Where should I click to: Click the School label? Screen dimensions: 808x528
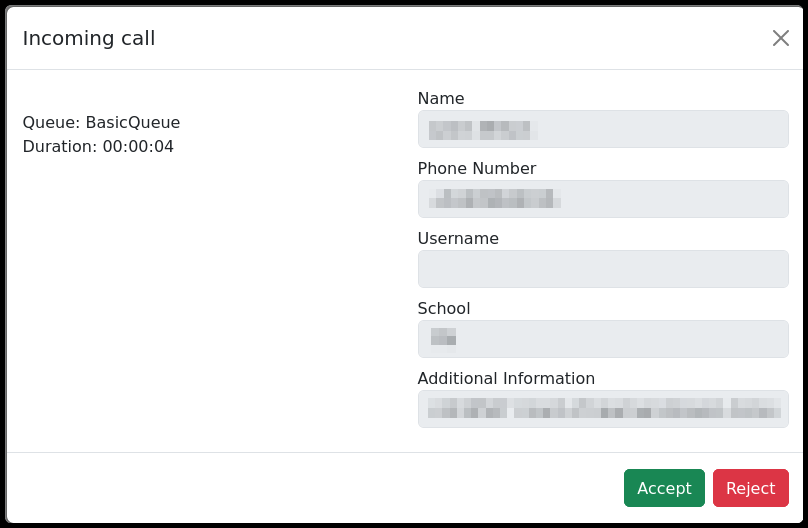[x=444, y=308]
